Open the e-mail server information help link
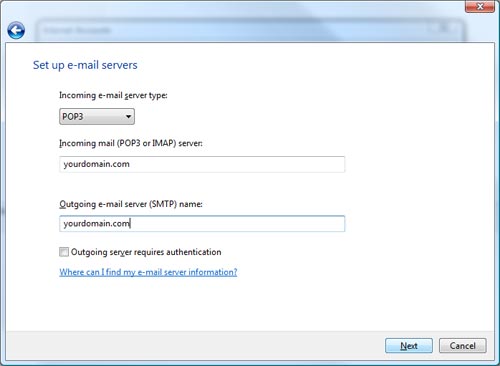The height and width of the screenshot is (366, 500). point(148,272)
